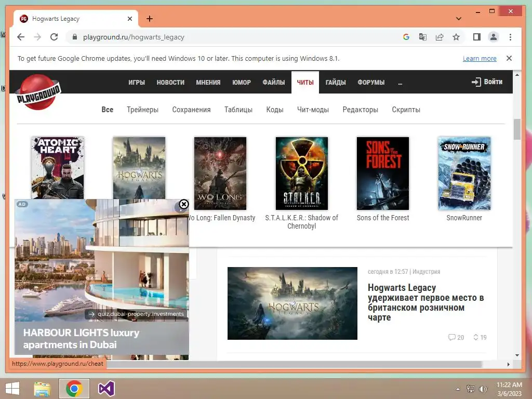Click S.T.A.L.K.E.R.: Shadow of Chernobyl title
The image size is (532, 399).
(302, 222)
